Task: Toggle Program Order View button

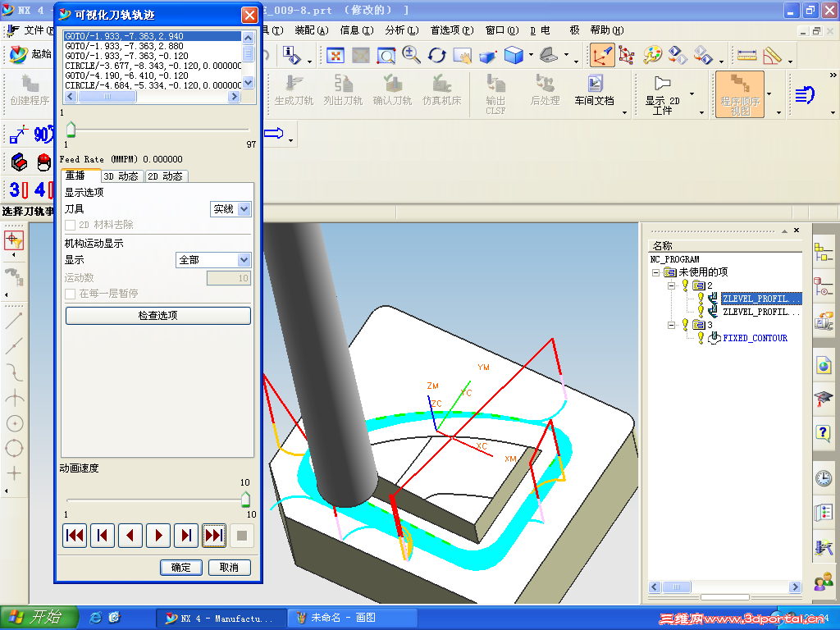Action: coord(740,94)
